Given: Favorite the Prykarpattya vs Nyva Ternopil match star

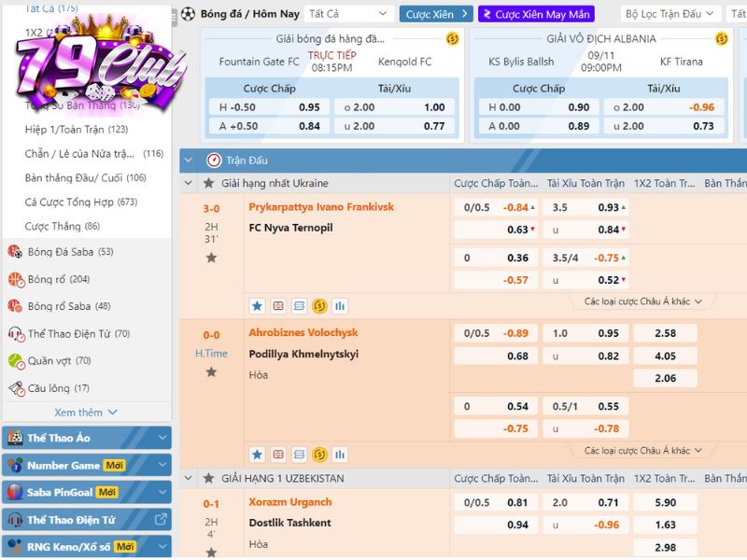Looking at the screenshot, I should [x=211, y=258].
